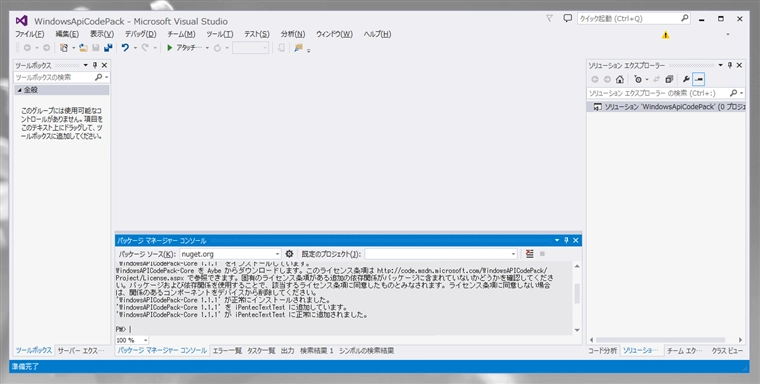Switch to the サーバー エクスプローラー tab
This screenshot has height=384, width=760.
click(81, 351)
